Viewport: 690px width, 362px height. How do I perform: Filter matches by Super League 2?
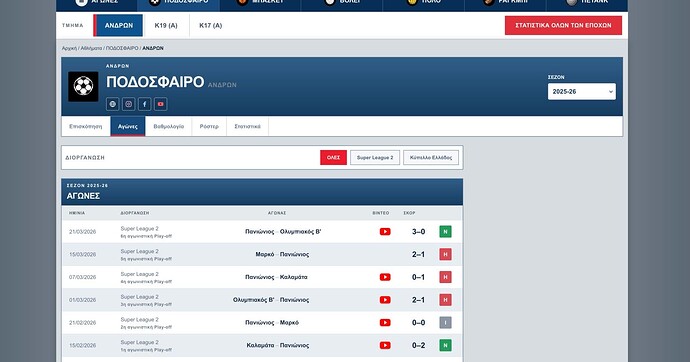pos(375,157)
